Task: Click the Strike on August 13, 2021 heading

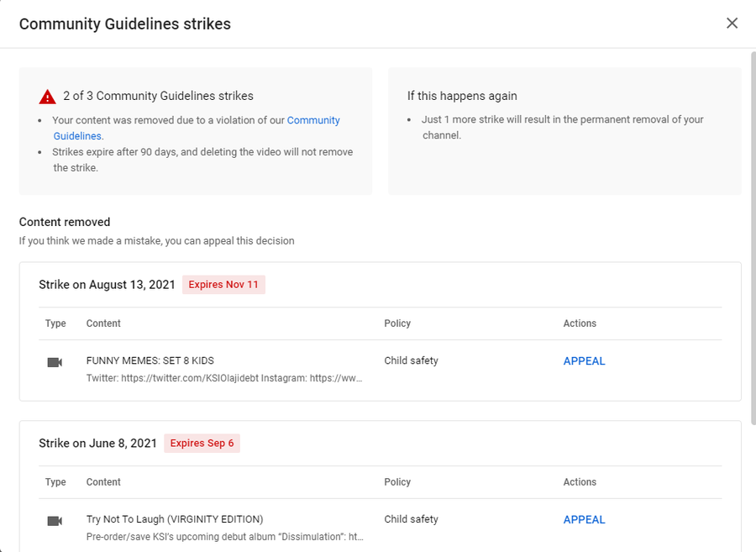Action: [x=107, y=285]
